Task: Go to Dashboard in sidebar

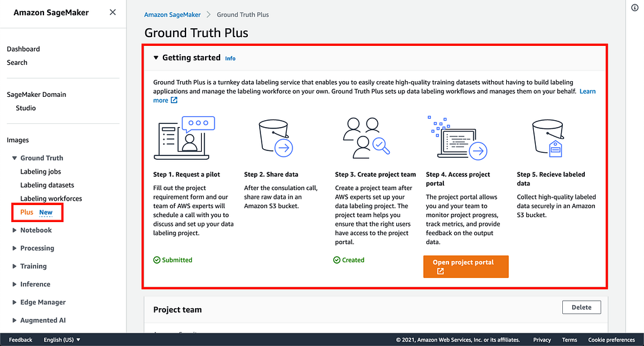Action: click(23, 49)
